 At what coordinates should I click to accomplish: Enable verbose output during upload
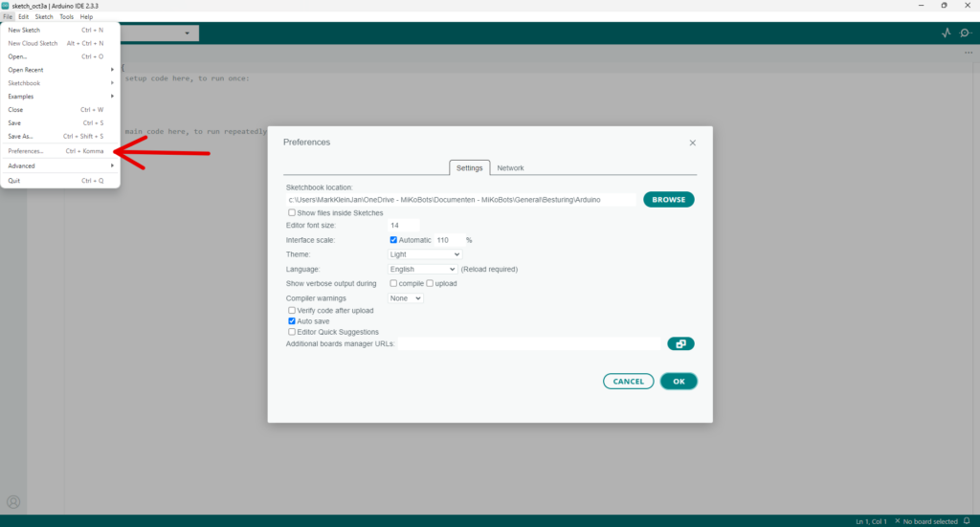coord(430,283)
